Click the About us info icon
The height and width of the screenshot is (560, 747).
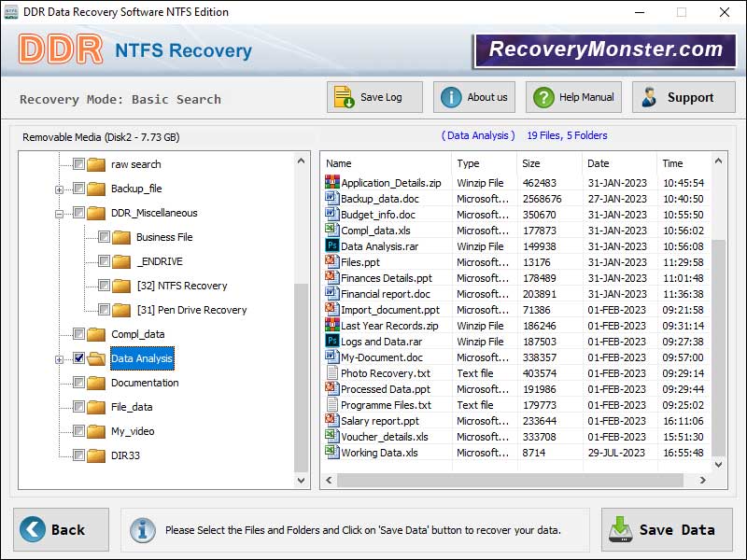[x=451, y=97]
